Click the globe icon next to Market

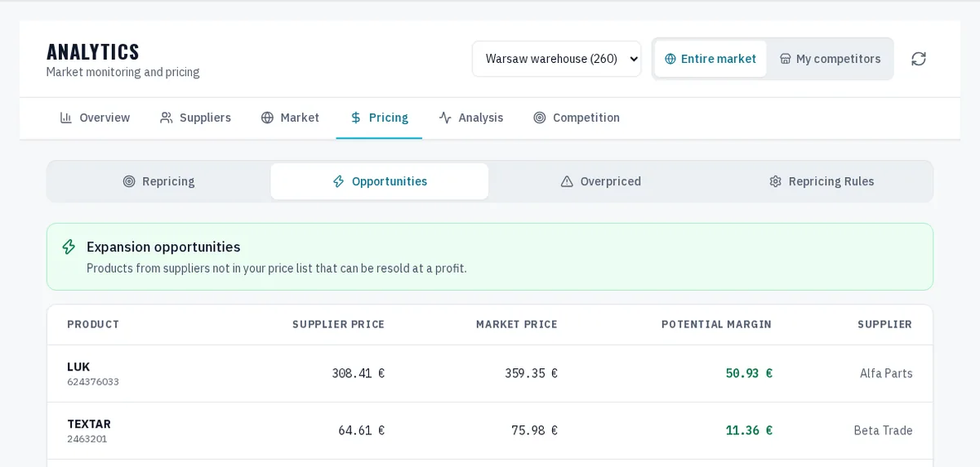pos(267,118)
